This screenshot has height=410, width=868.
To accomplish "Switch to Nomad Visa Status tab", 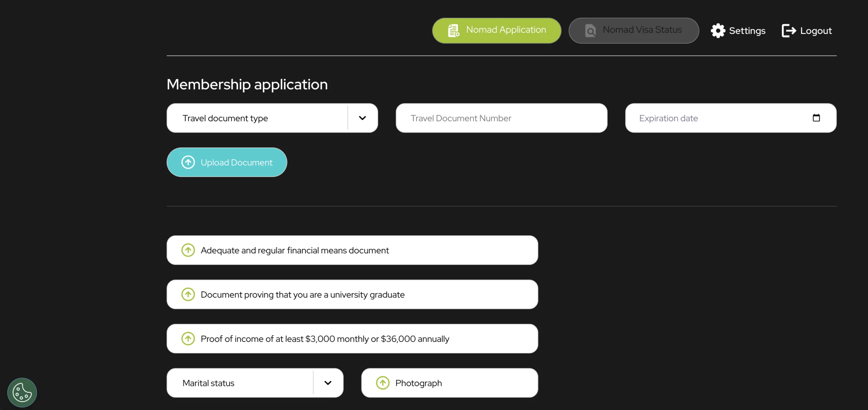I will (634, 31).
